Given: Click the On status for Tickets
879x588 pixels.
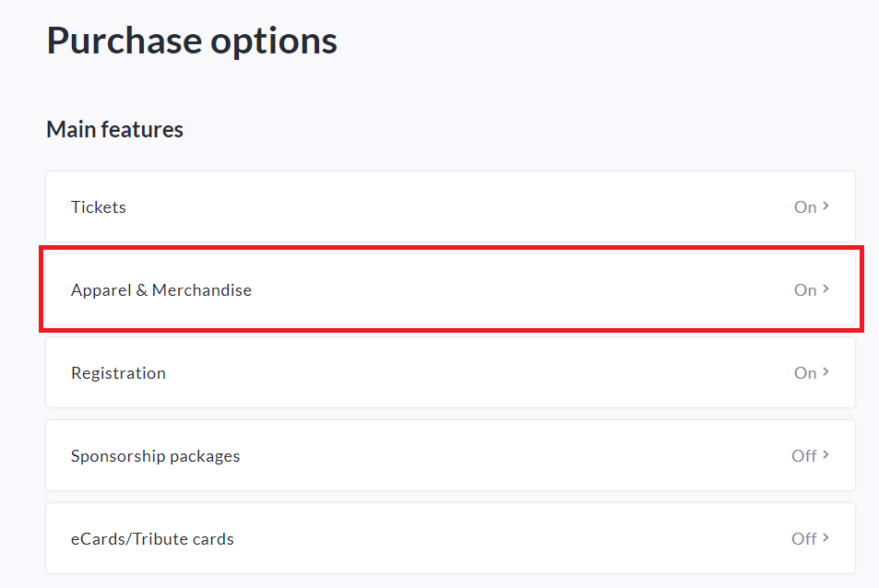Looking at the screenshot, I should coord(805,207).
